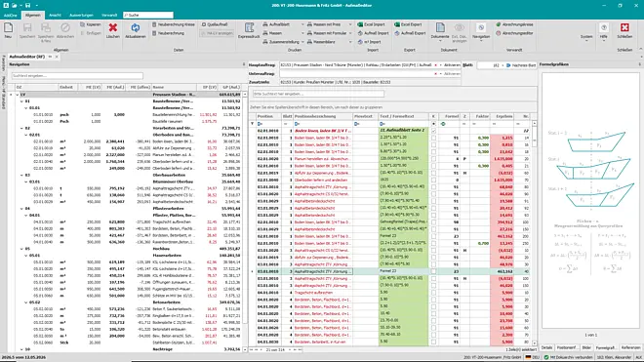Image resolution: width=644 pixels, height=362 pixels.
Task: Copy using the Kopieren button
Action: [91, 24]
